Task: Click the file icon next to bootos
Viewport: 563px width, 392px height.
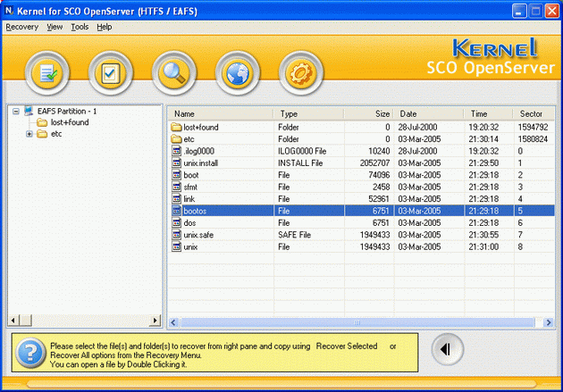Action: [176, 211]
